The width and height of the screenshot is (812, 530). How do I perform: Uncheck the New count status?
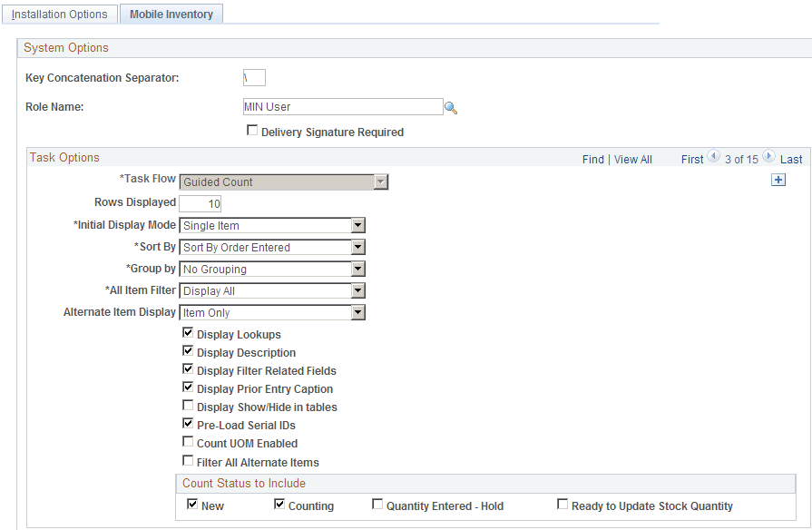click(x=191, y=505)
